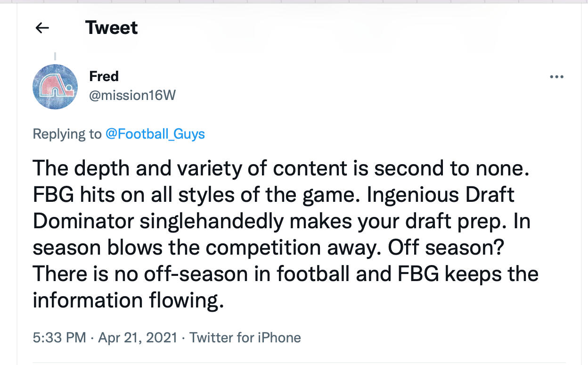Screen dimensions: 588x365
Task: Click "Off season?" in the tweet text
Action: click(444, 248)
